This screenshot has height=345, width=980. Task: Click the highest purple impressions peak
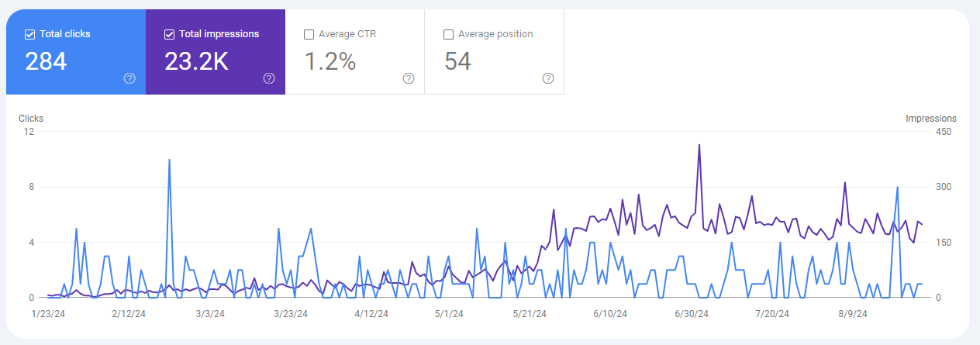699,145
